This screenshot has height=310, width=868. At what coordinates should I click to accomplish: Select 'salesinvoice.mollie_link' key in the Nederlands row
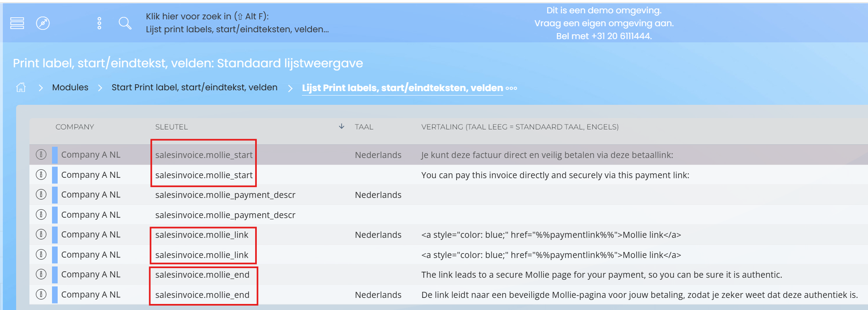(202, 235)
